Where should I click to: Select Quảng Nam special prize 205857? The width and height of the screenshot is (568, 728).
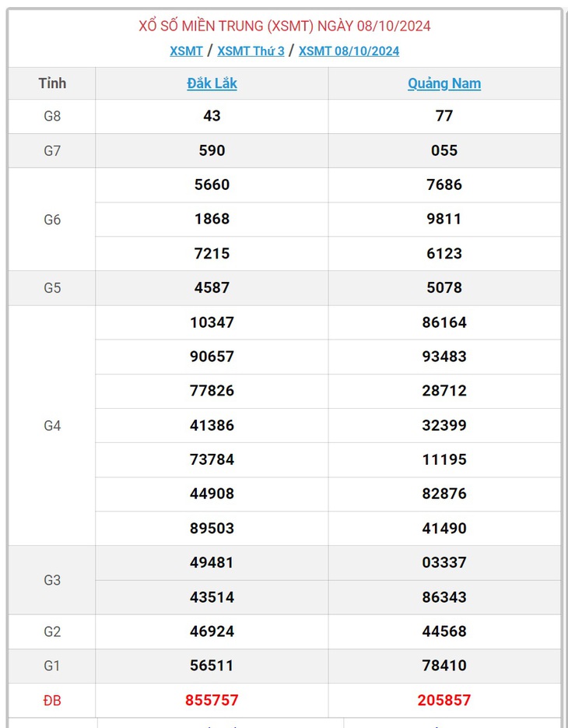444,700
